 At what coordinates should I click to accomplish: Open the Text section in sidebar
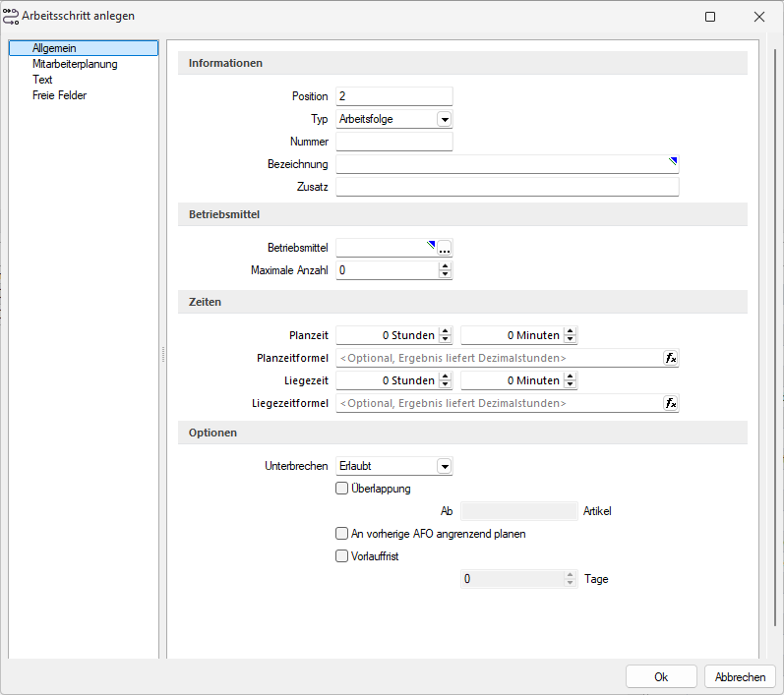tap(42, 80)
